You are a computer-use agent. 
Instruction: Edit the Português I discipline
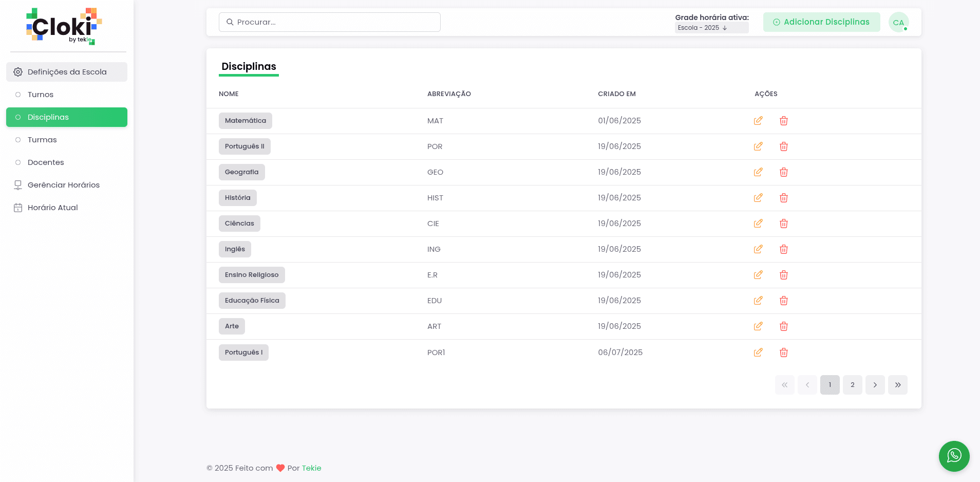coord(758,353)
